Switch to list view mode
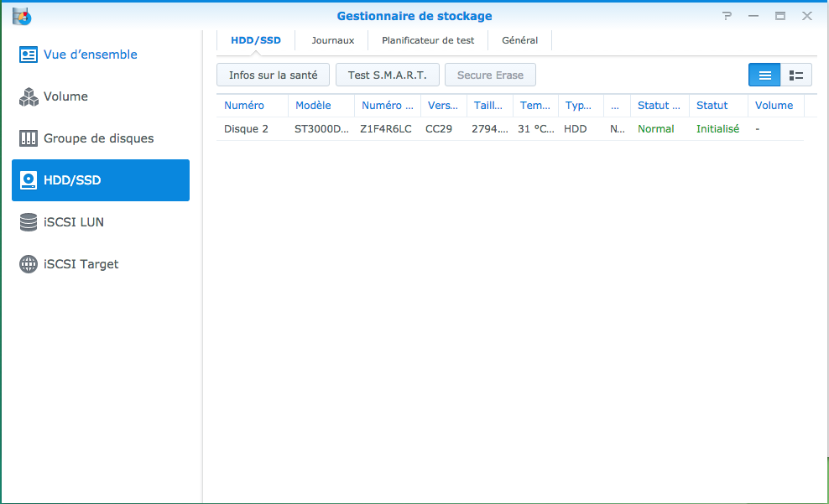Viewport: 829px width, 504px height. [764, 75]
